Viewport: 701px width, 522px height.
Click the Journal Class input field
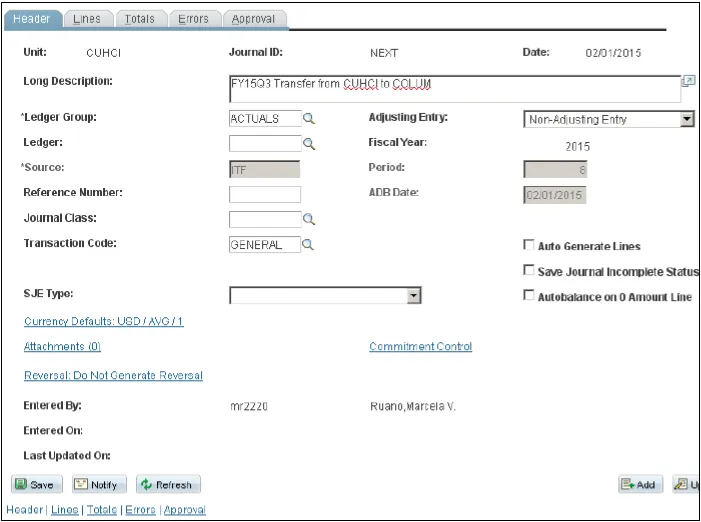[265, 219]
